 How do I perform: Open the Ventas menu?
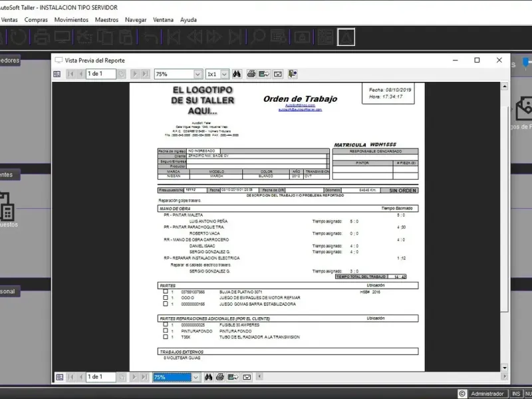pos(9,20)
